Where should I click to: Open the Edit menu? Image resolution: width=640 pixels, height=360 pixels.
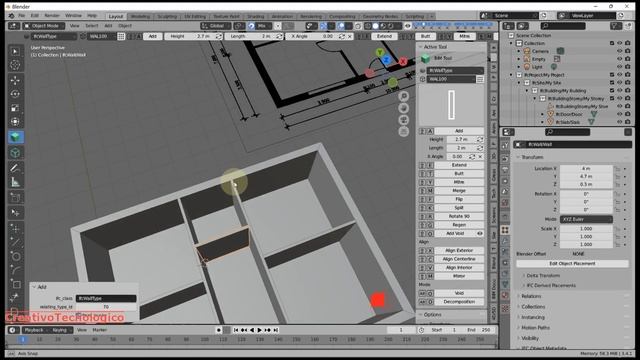tap(35, 16)
